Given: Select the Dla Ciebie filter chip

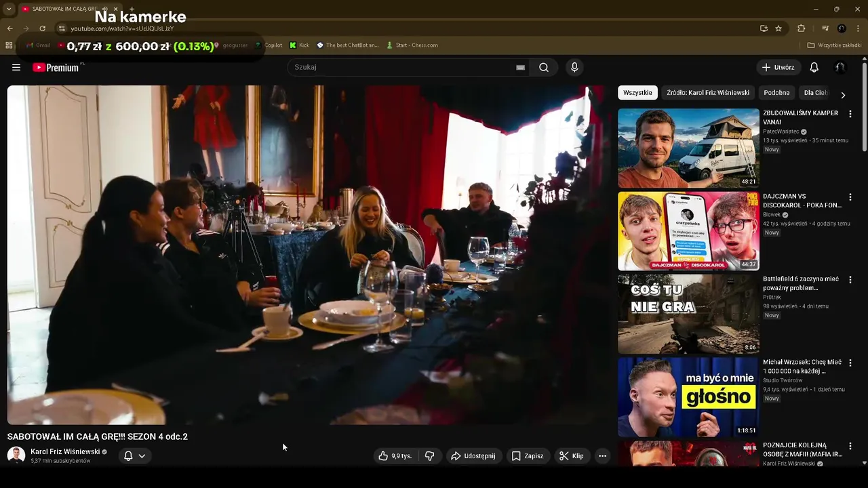Looking at the screenshot, I should coord(816,93).
